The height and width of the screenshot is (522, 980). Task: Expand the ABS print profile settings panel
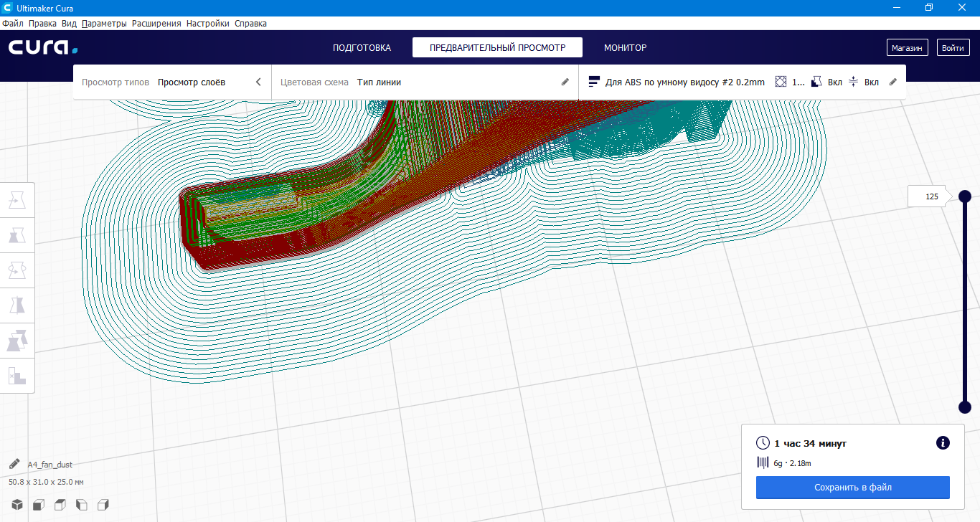click(x=743, y=82)
